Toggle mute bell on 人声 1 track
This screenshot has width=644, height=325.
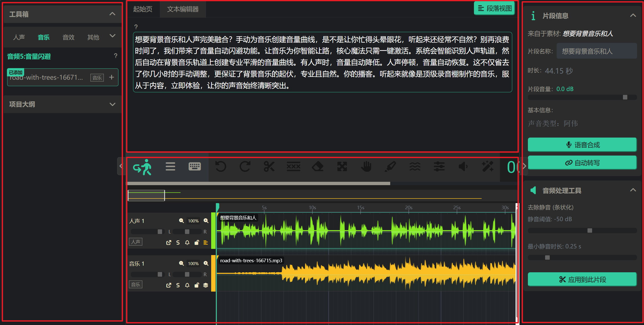tap(187, 242)
